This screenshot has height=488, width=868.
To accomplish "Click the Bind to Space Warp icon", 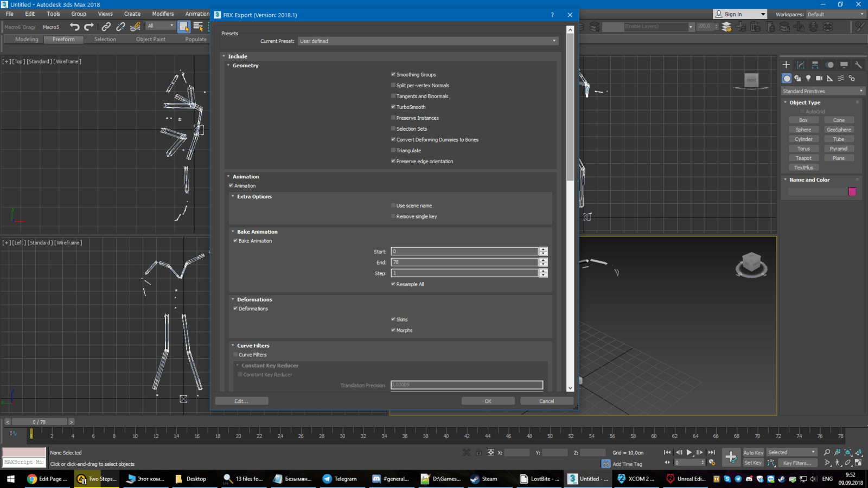I will pos(136,27).
